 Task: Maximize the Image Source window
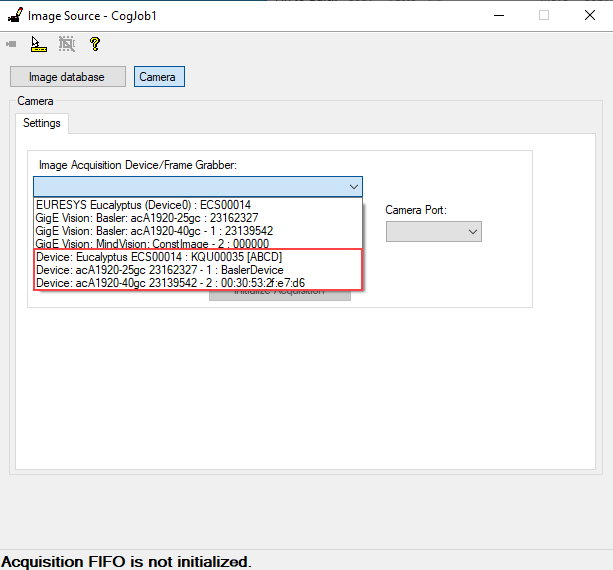point(544,15)
